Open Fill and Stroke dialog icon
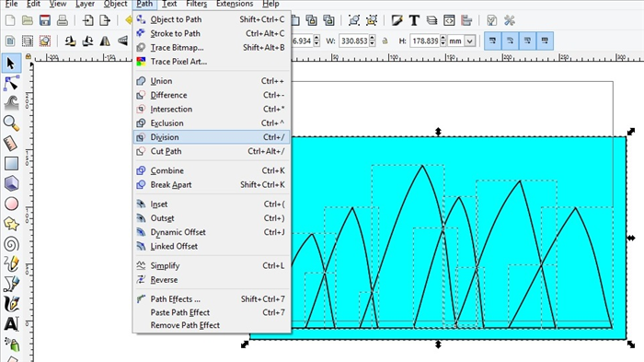644x362 pixels. pyautogui.click(x=397, y=20)
